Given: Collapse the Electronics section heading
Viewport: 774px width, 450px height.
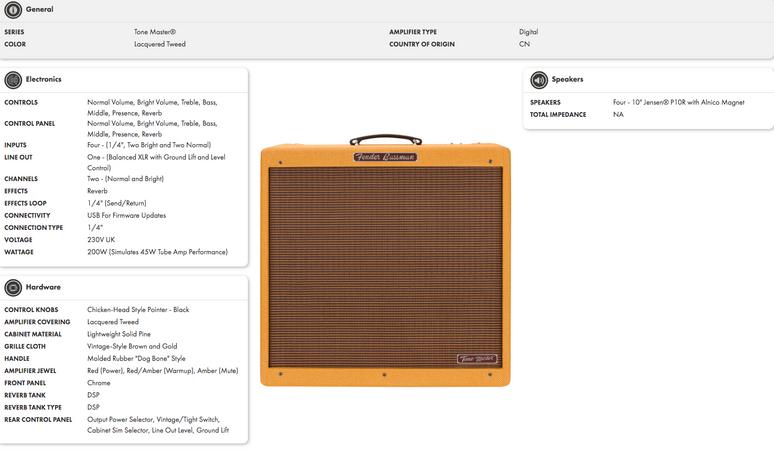Looking at the screenshot, I should pos(43,79).
